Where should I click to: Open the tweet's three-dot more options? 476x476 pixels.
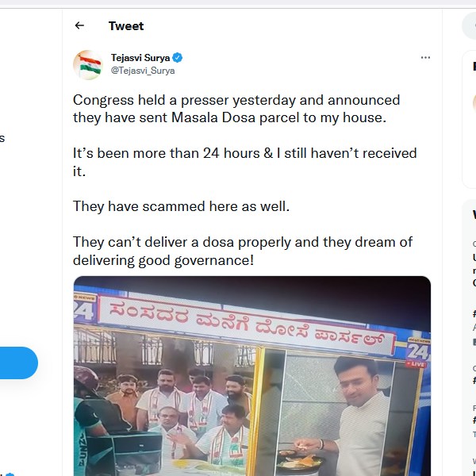pyautogui.click(x=425, y=58)
